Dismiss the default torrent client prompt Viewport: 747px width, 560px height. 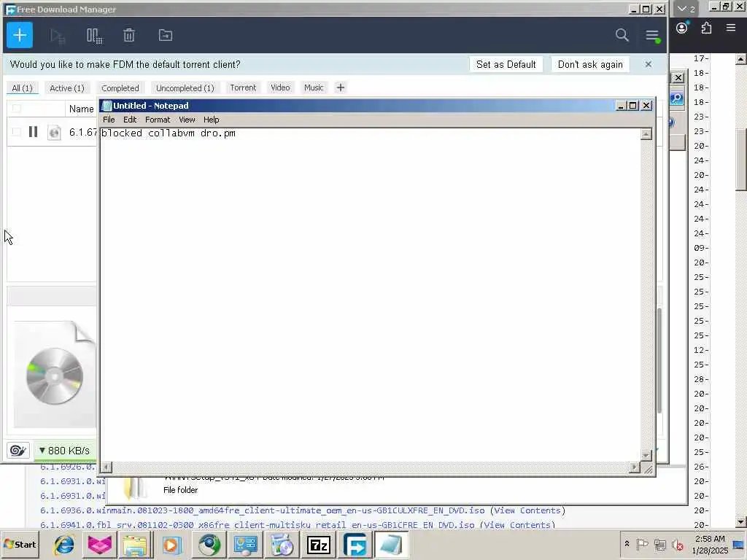(x=648, y=64)
